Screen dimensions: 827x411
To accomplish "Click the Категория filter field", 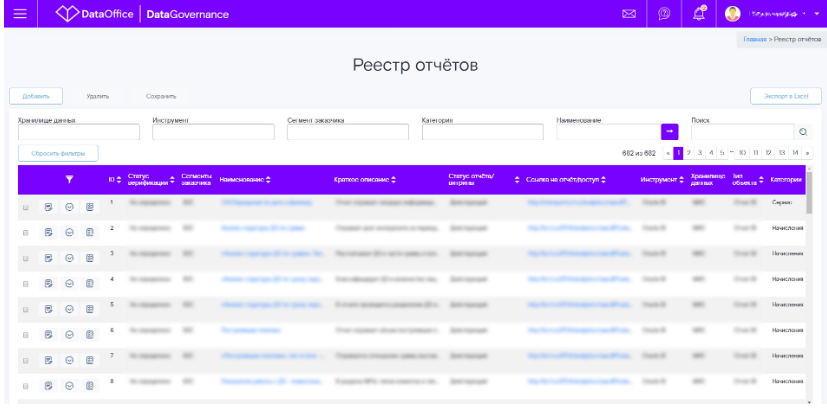I will tap(483, 132).
